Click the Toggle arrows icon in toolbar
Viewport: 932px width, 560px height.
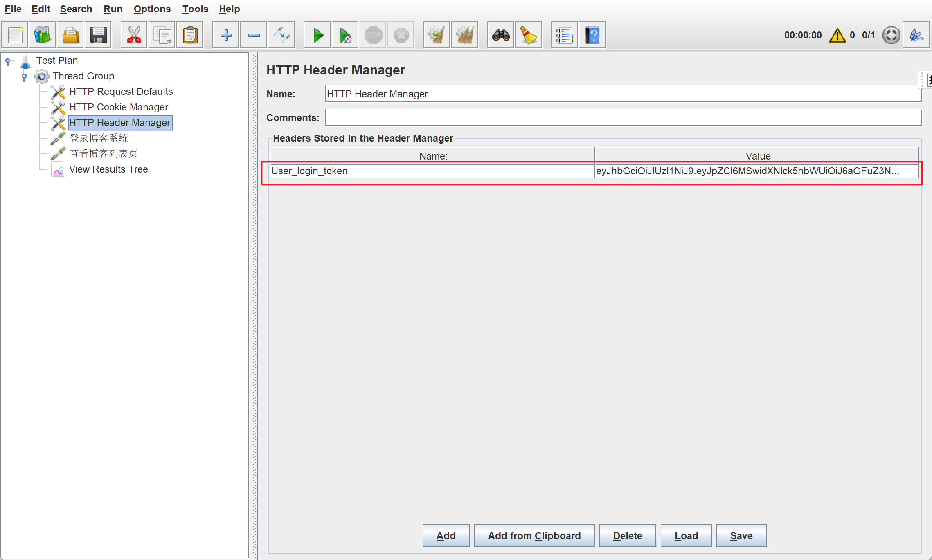point(281,35)
